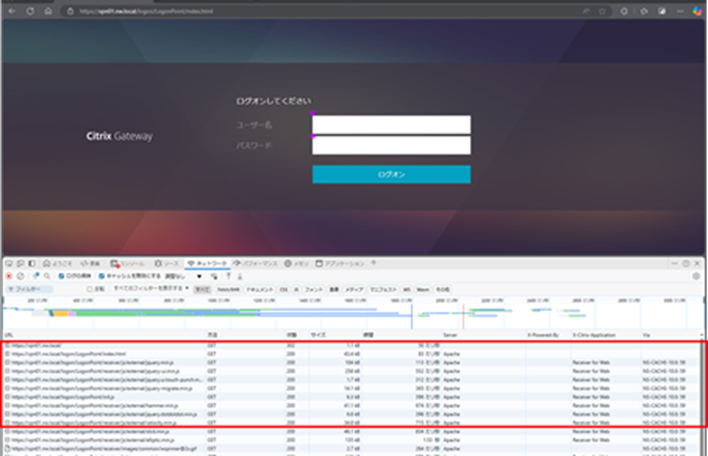Open network search magnifier icon
Viewport: 708px width, 456px height.
click(x=47, y=276)
